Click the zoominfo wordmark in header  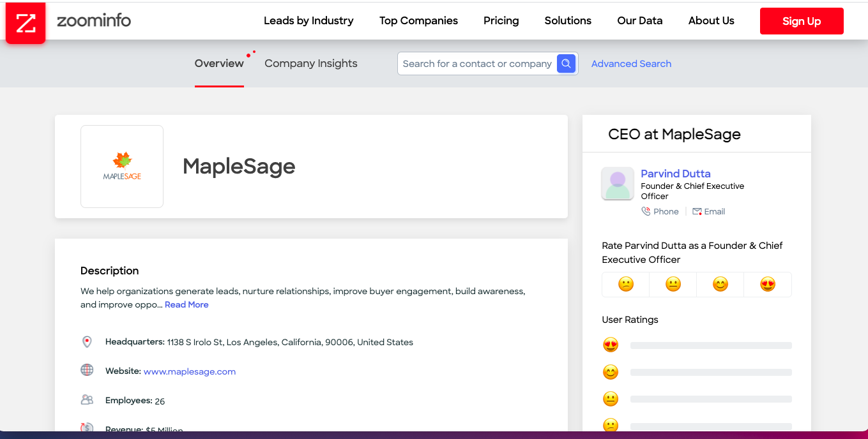94,20
